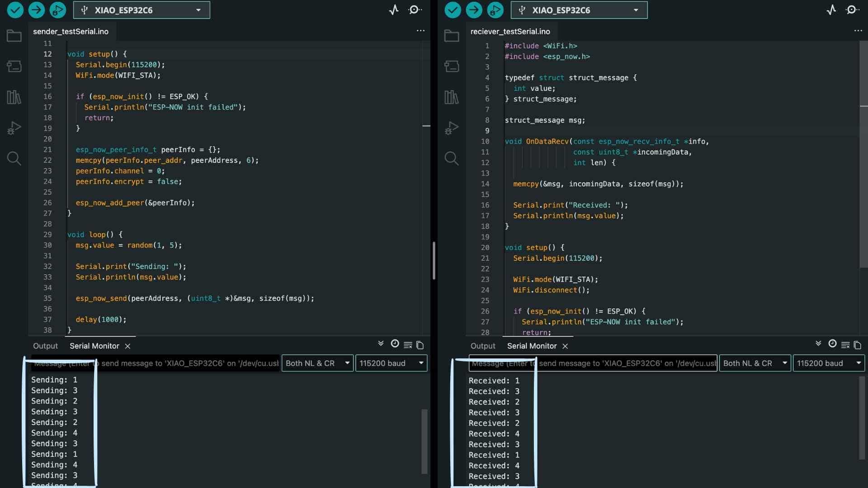This screenshot has width=868, height=488.
Task: Switch to Output tab in left panel
Action: (x=45, y=346)
